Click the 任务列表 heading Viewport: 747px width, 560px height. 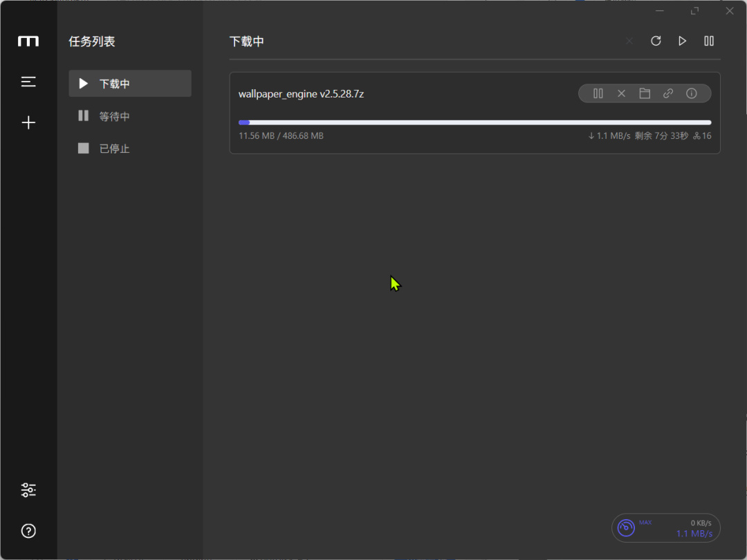tap(92, 41)
